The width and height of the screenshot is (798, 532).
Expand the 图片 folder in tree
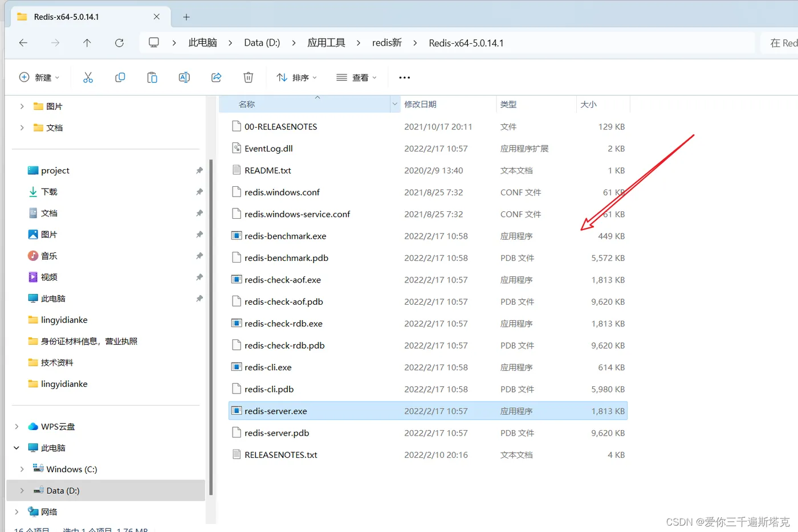(22, 106)
